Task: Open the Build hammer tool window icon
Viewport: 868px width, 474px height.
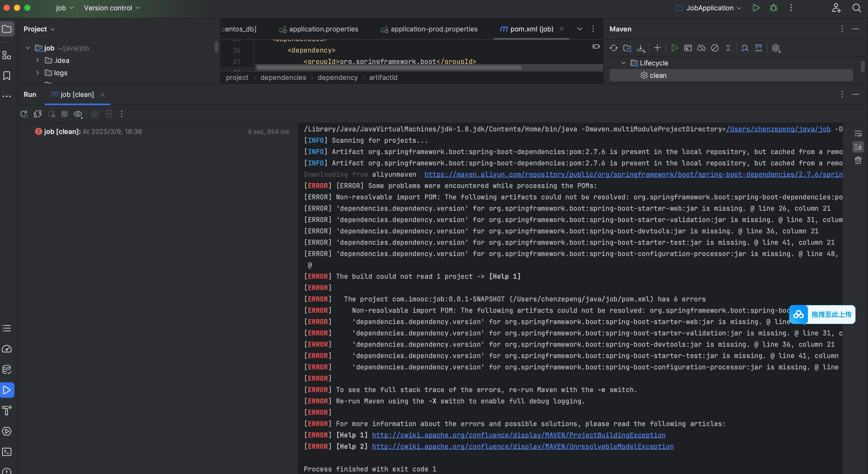Action: click(x=7, y=410)
